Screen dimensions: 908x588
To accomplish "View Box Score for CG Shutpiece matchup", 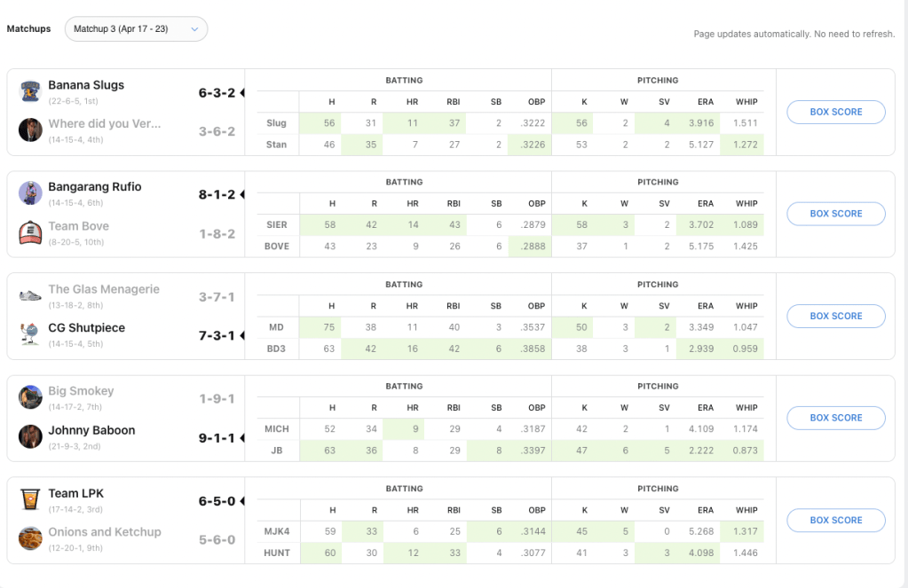I will (x=835, y=316).
